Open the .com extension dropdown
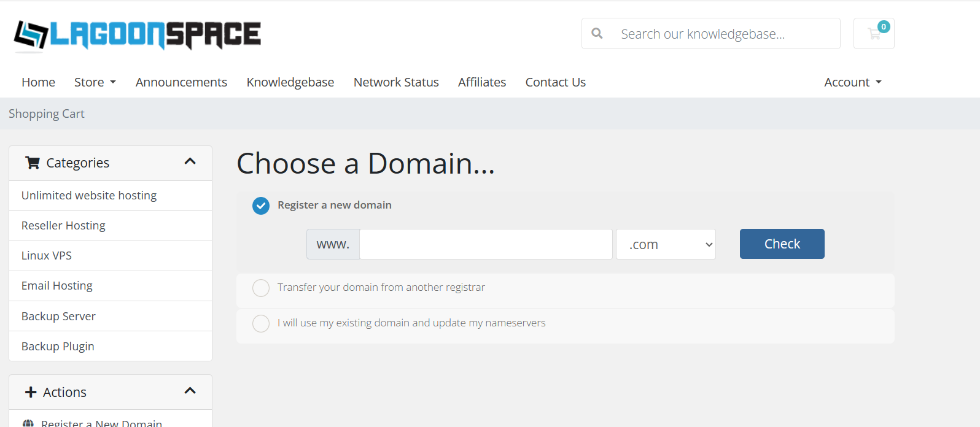Image resolution: width=980 pixels, height=427 pixels. click(666, 244)
